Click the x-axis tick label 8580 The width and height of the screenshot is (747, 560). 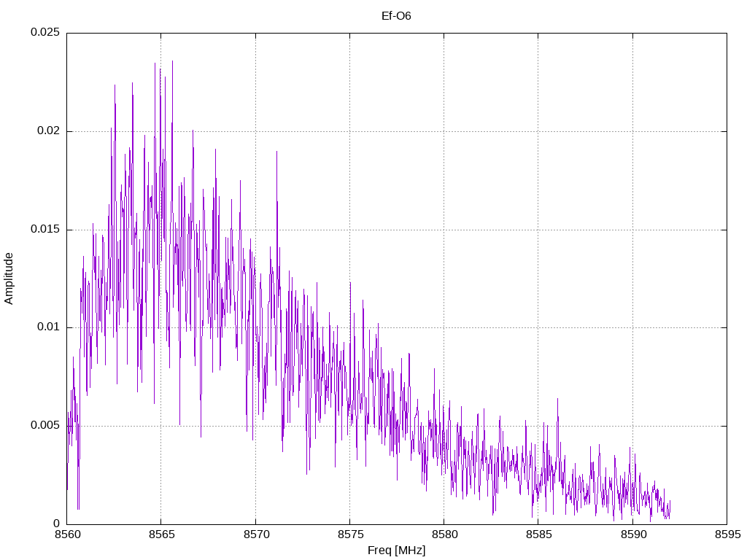coord(444,534)
